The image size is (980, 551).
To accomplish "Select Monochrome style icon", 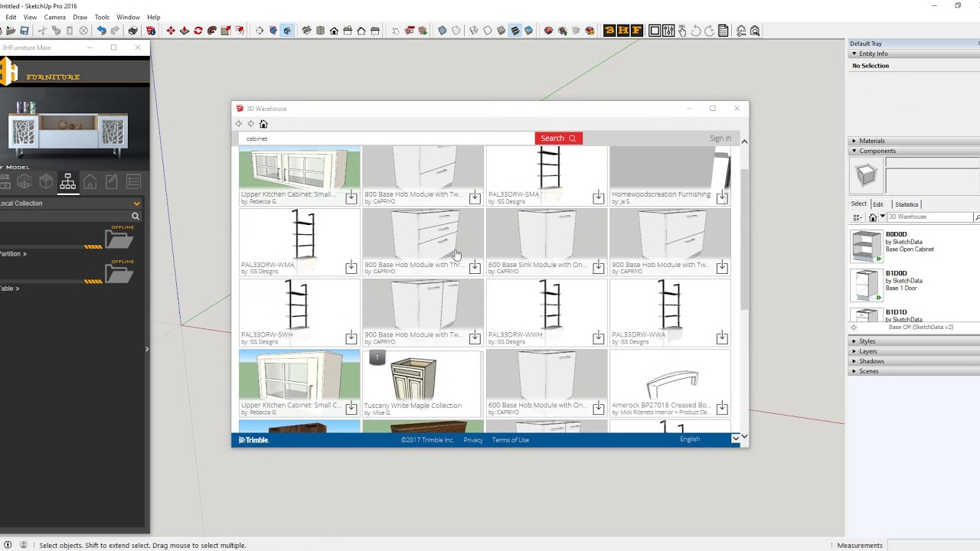I will [528, 31].
